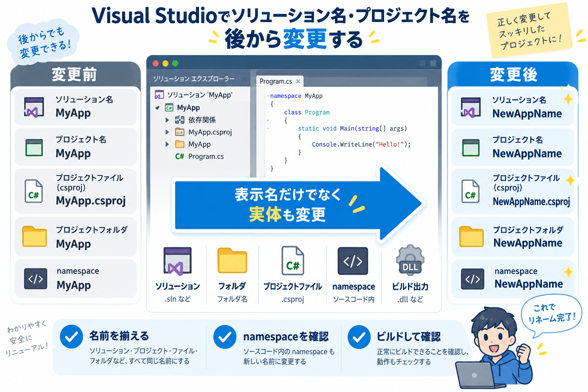Select the ソリューション エクスプローラー panel title
The height and width of the screenshot is (392, 588).
coord(194,79)
